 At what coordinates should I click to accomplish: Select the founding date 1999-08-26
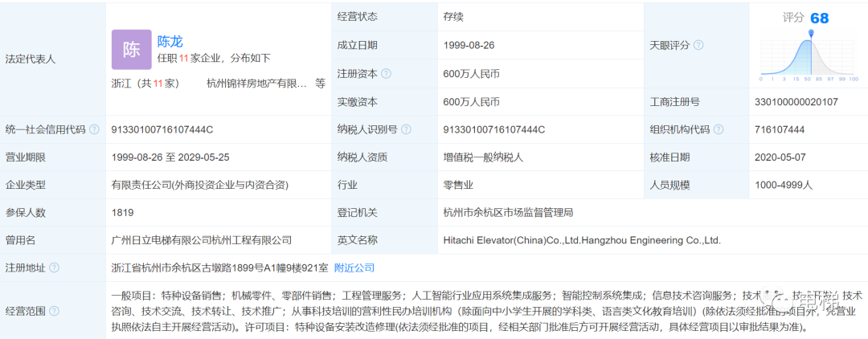pos(469,45)
